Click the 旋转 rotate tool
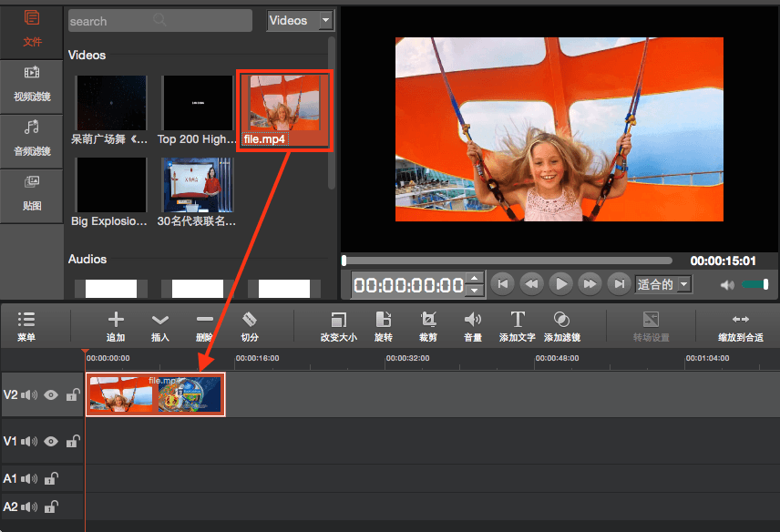The height and width of the screenshot is (532, 780). (383, 327)
